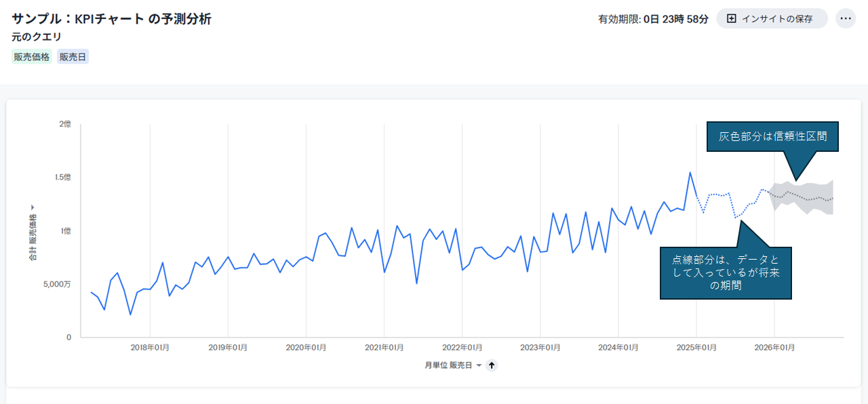Click the ascending sort arrow icon
The image size is (868, 404).
[x=492, y=365]
